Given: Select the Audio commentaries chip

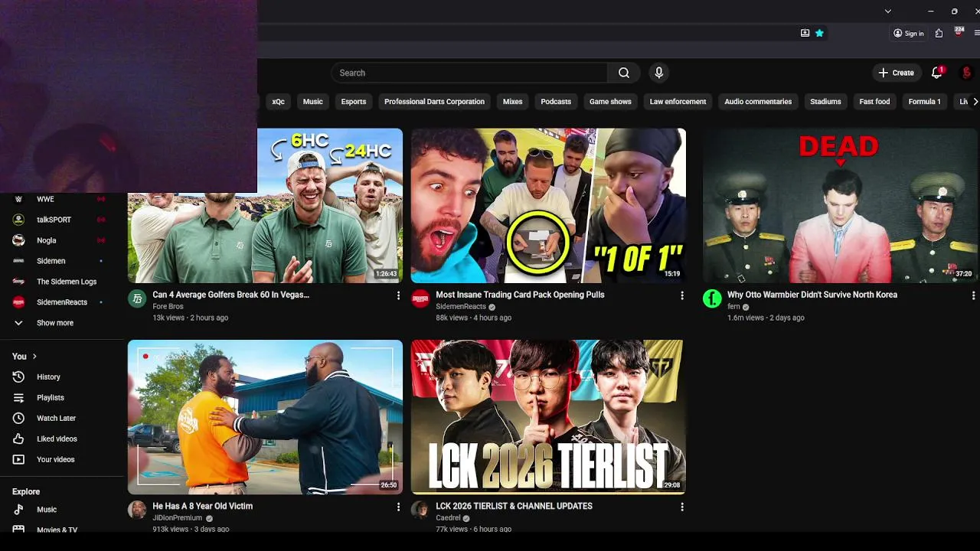Looking at the screenshot, I should pos(758,101).
